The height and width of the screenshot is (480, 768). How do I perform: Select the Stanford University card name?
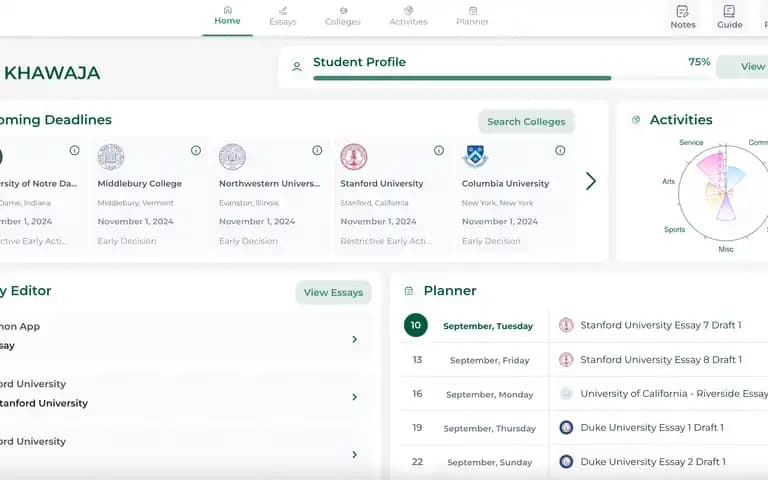(382, 184)
